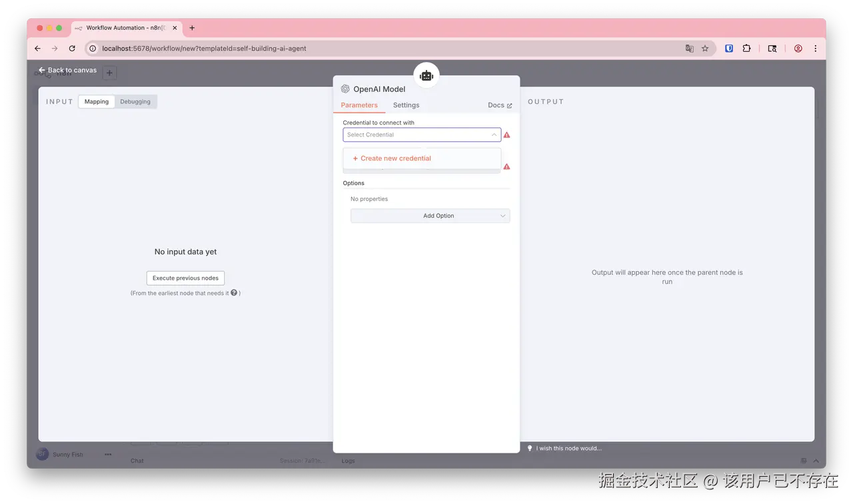Click the pop-out icon at bottom right
The height and width of the screenshot is (504, 853).
coord(804,461)
